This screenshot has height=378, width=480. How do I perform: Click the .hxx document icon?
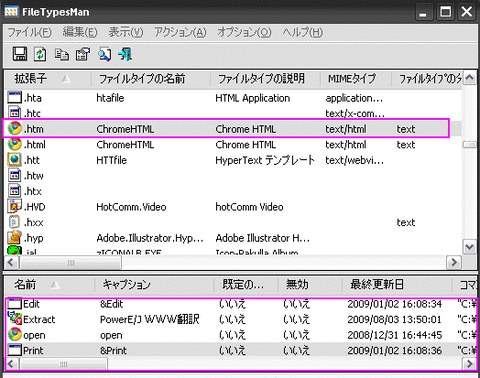(15, 222)
